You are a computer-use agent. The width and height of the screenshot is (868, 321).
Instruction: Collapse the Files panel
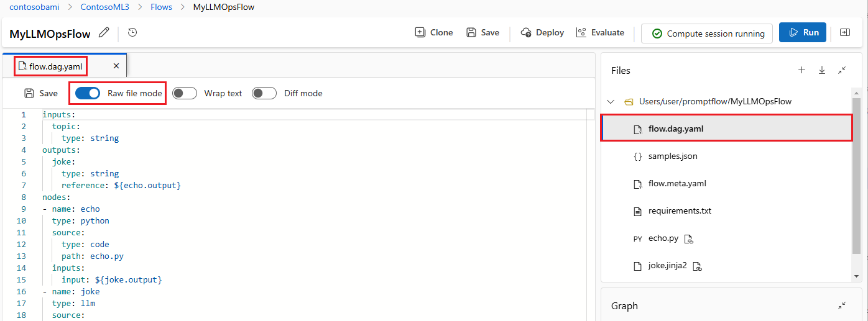841,70
